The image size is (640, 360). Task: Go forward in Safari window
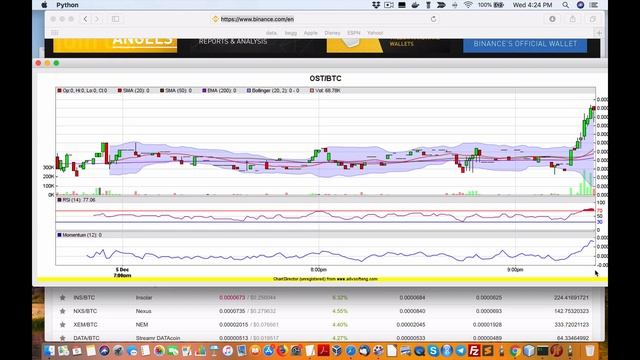[97, 19]
